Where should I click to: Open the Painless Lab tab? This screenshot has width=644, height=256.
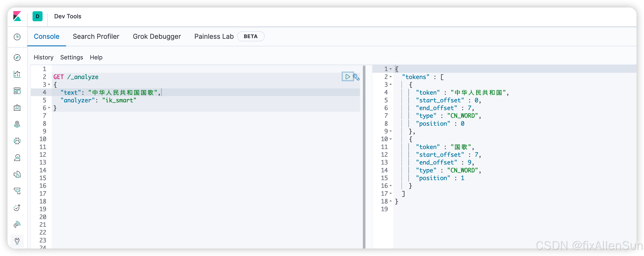214,36
